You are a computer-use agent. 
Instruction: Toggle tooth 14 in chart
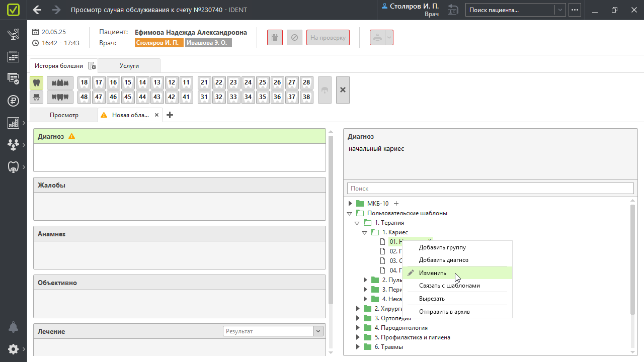pos(142,83)
